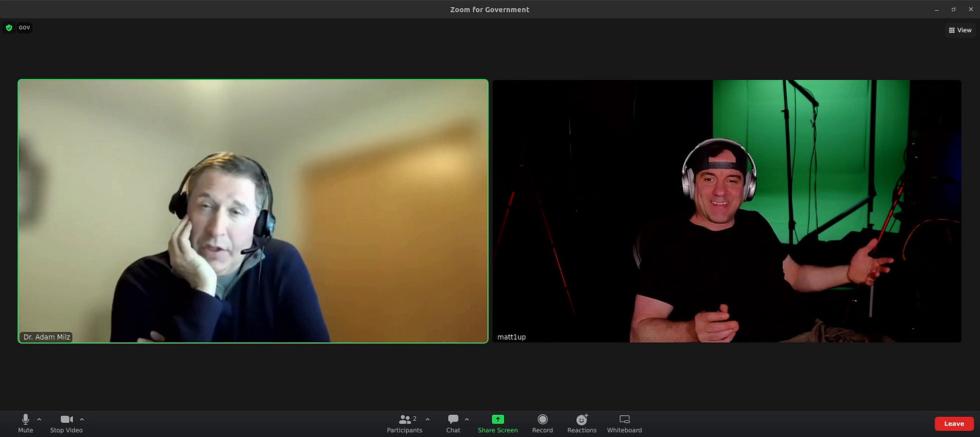Expand the Chat options arrow
Screen dimensions: 980x437
click(467, 420)
